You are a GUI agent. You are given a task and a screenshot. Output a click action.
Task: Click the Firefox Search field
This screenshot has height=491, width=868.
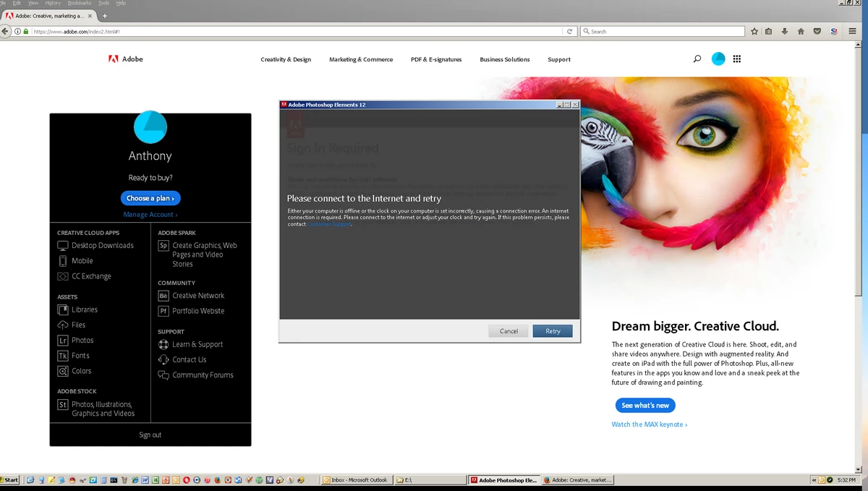coord(663,31)
